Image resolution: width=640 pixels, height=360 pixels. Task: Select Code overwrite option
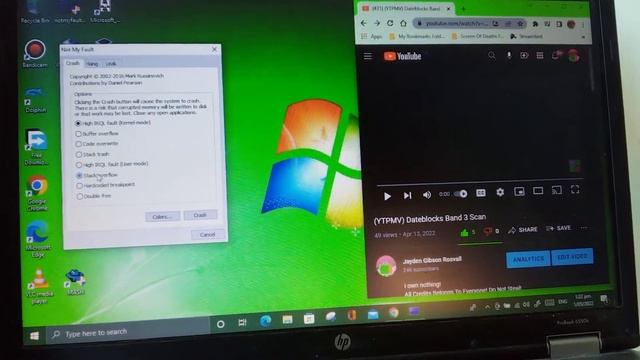(x=97, y=144)
